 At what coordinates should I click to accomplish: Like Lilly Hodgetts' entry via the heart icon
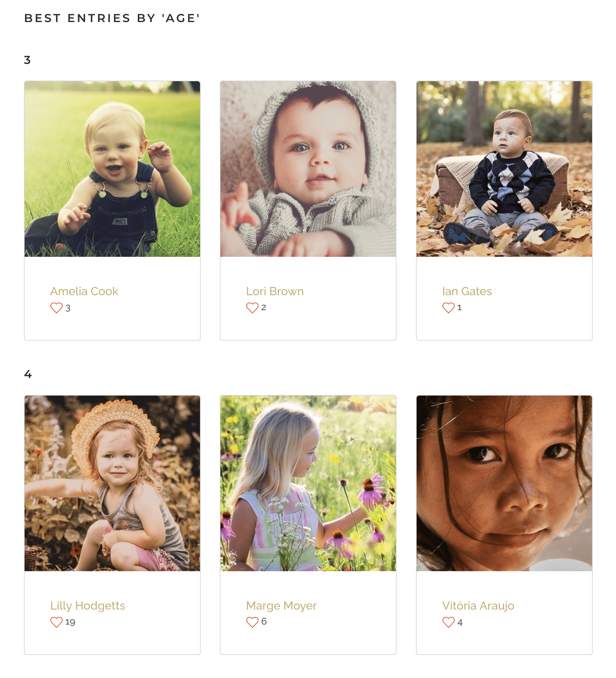[x=57, y=622]
